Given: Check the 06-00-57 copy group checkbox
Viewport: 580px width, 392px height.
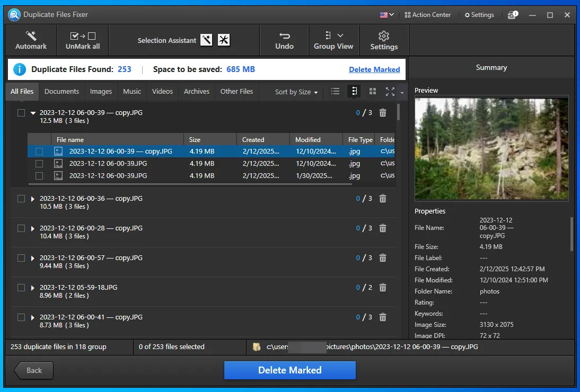Looking at the screenshot, I should point(21,258).
